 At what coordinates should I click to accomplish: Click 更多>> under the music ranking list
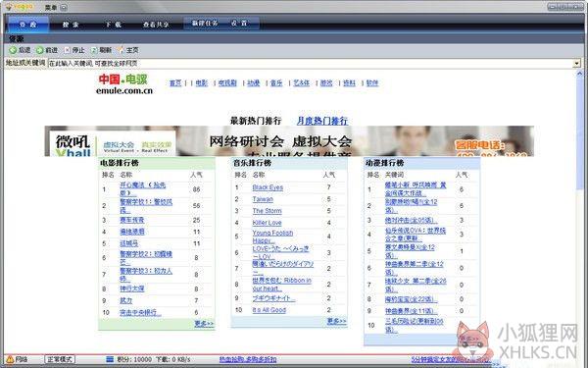[337, 321]
